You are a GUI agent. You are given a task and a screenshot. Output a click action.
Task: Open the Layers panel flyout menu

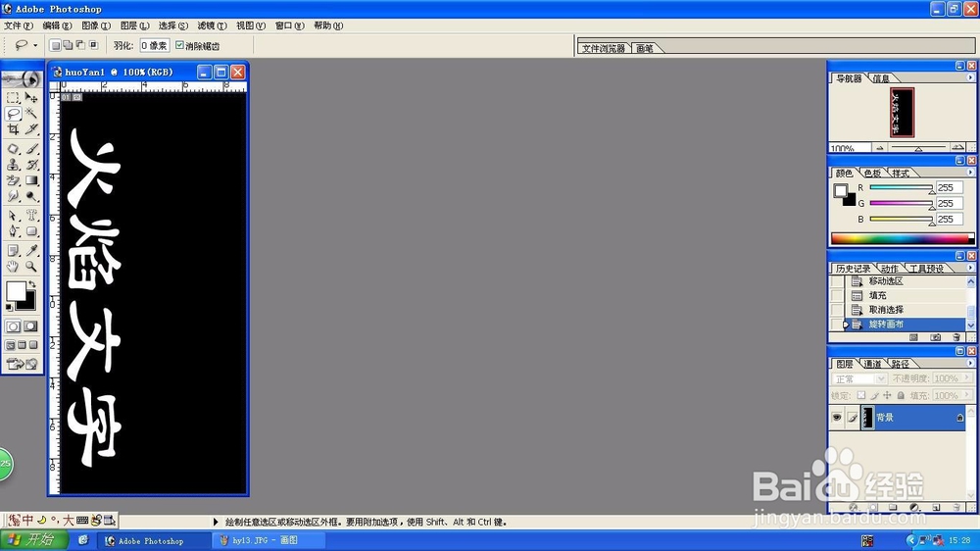[970, 364]
